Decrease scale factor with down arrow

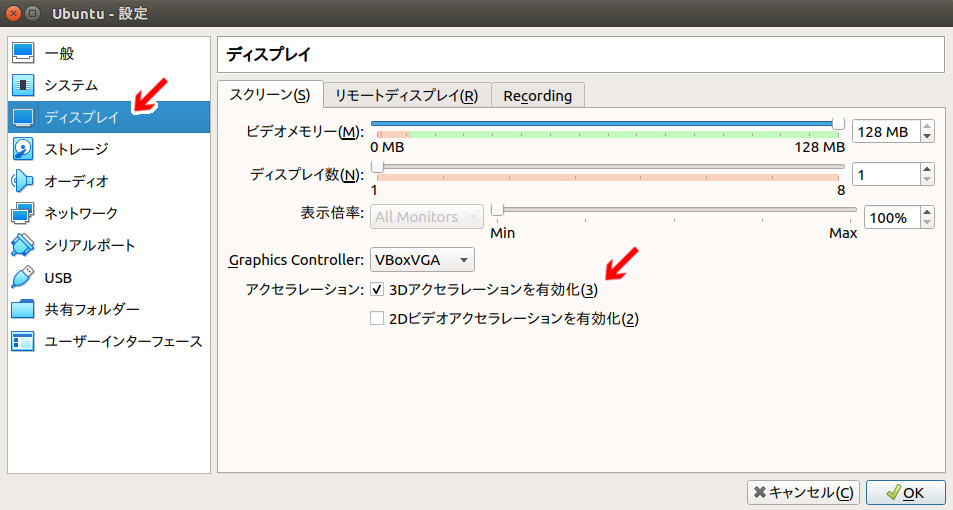(x=927, y=223)
